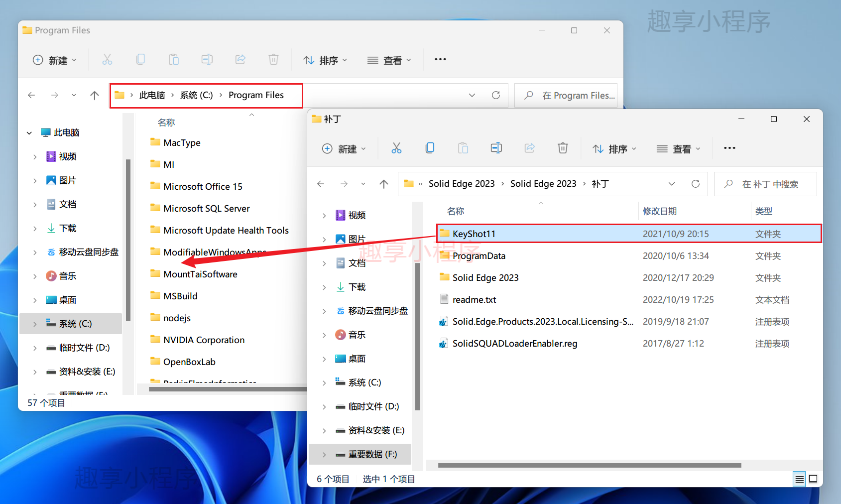Click the horizontal scrollbar in the 补丁 file list

[x=590, y=466]
